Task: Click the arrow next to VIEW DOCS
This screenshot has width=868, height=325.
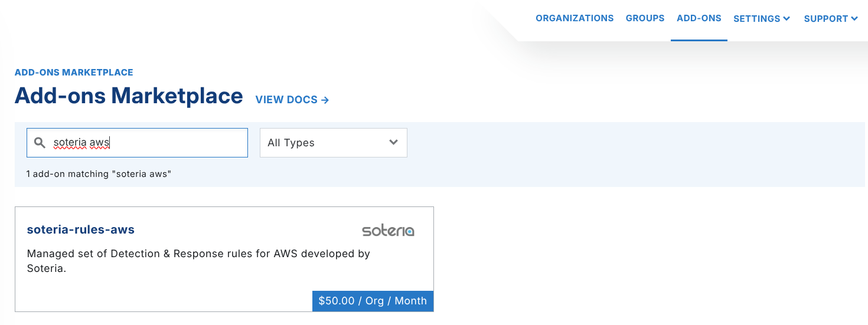Action: coord(325,100)
